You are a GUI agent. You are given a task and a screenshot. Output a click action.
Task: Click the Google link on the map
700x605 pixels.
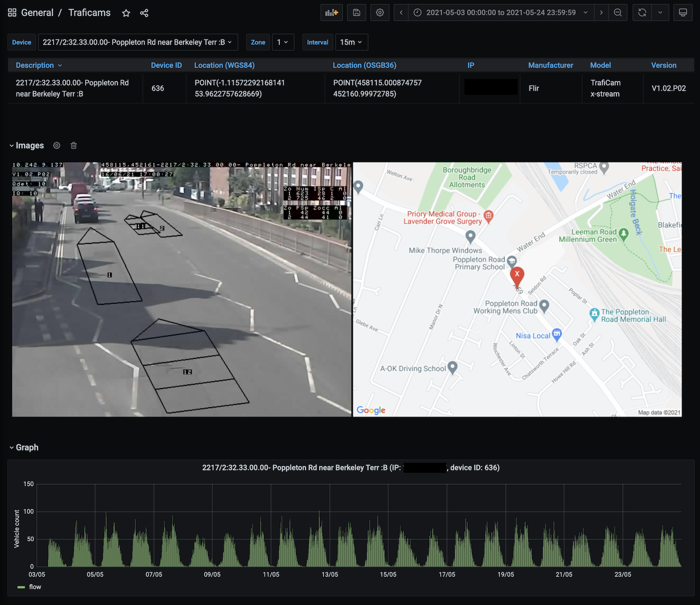tap(370, 410)
